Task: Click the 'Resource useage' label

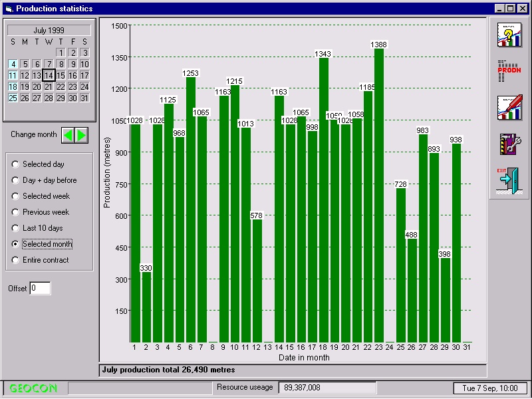Action: pos(245,387)
